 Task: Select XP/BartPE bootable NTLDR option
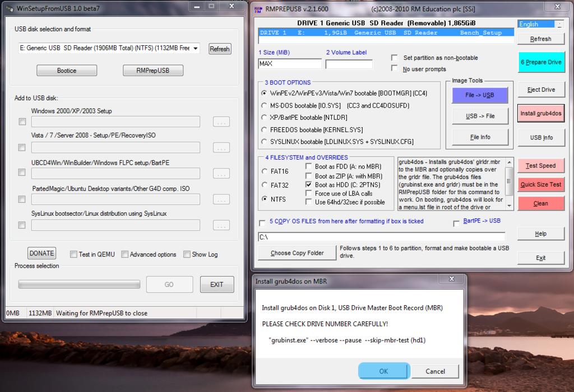(264, 118)
